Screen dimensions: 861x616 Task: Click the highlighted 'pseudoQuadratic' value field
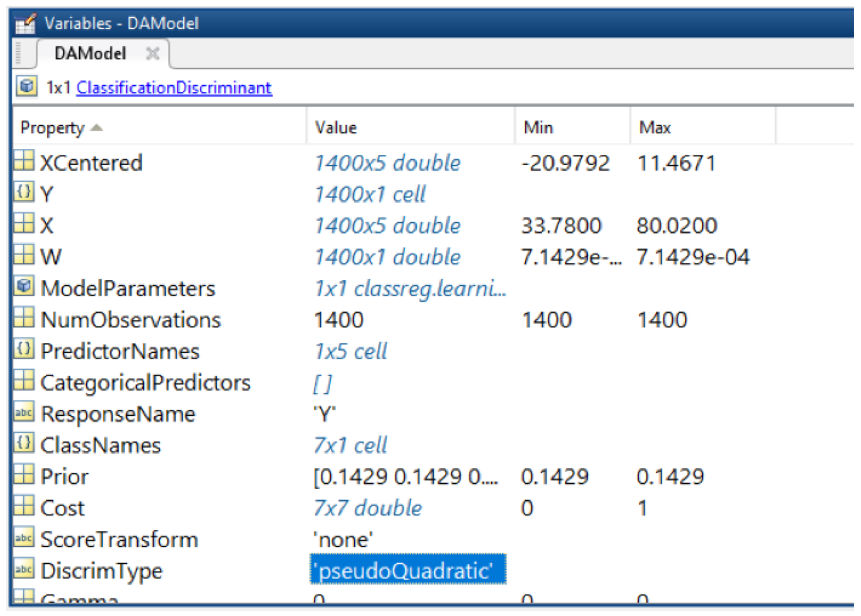tap(408, 568)
